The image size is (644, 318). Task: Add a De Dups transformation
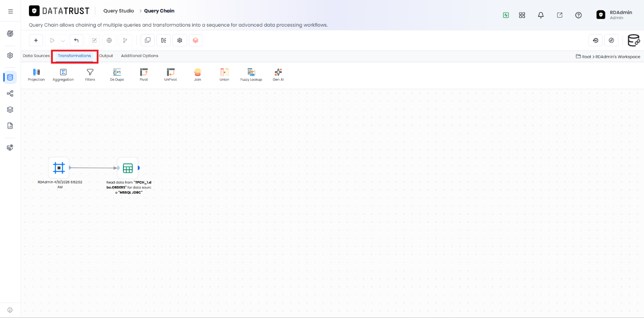[117, 75]
